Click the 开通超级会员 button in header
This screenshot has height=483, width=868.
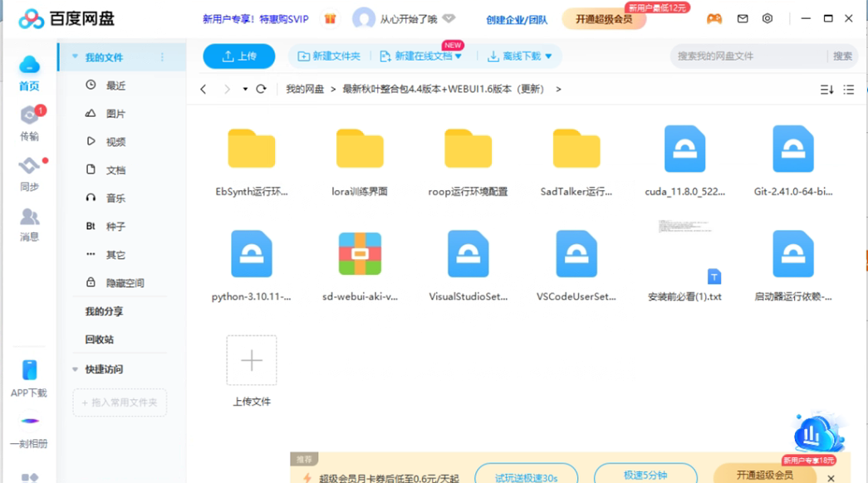tap(604, 19)
